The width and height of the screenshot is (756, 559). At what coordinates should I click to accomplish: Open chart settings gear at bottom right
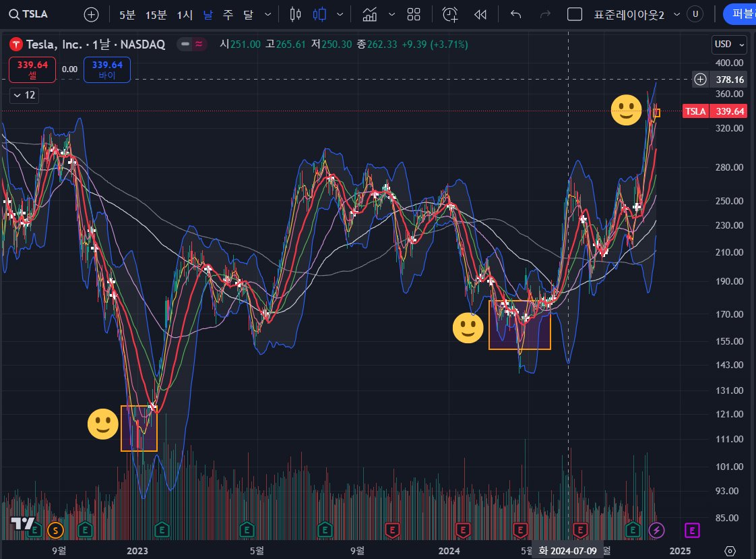click(x=730, y=551)
